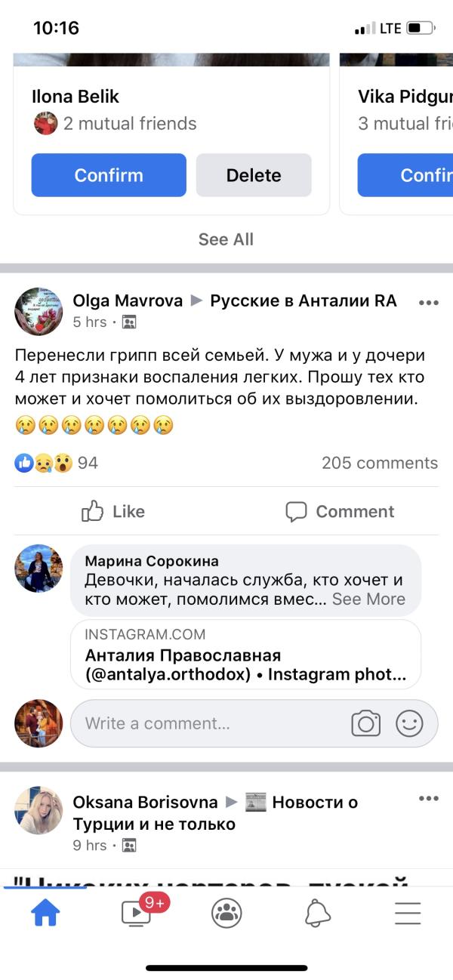Viewport: 453px width, 980px height.
Task: Open the Notifications bell
Action: coord(318,914)
